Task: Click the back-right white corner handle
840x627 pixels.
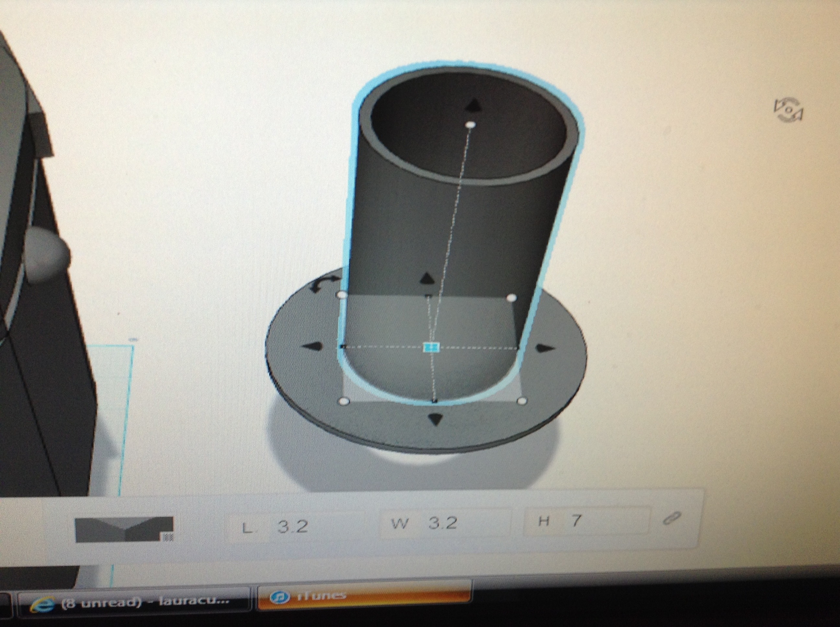Action: [511, 298]
